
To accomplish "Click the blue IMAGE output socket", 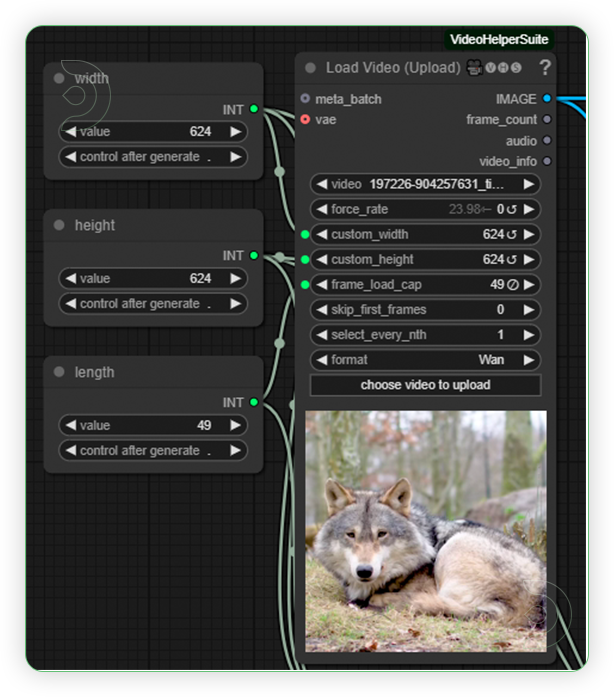I will point(547,98).
